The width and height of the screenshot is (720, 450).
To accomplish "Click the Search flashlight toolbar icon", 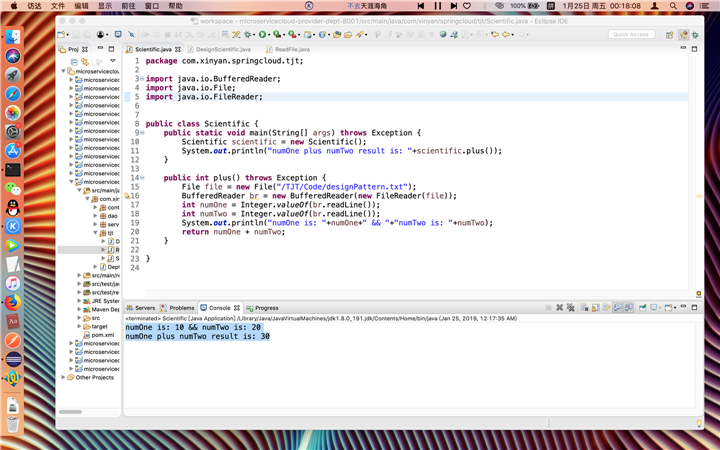I will (360, 34).
